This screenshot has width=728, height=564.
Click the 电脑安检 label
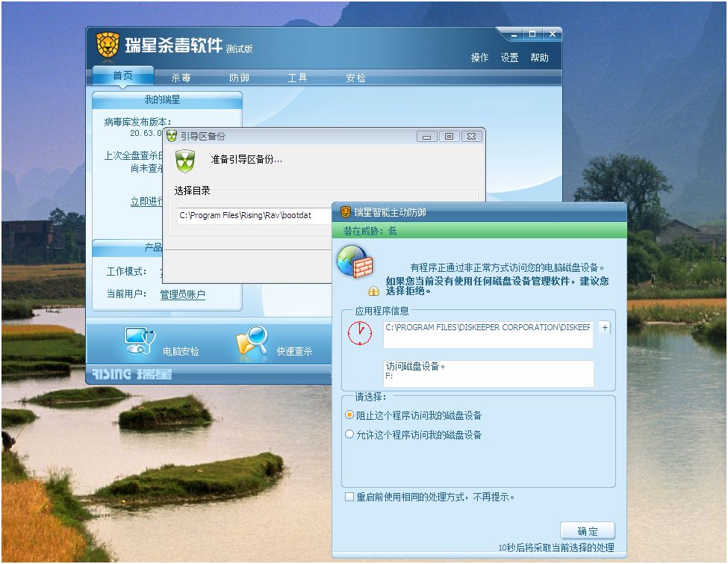[181, 351]
